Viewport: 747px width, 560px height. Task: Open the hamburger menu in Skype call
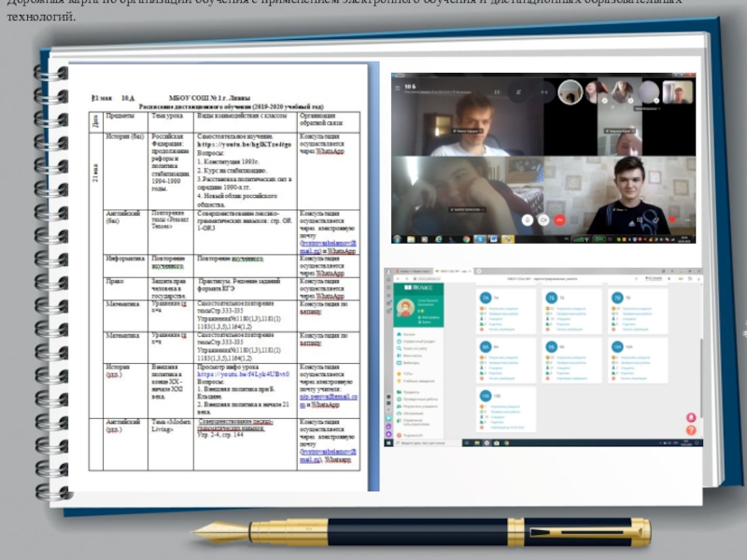coord(398,88)
